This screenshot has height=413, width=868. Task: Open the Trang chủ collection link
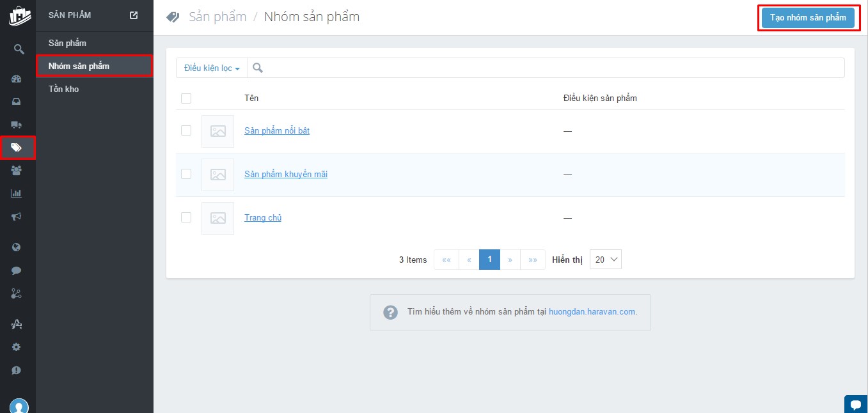tap(263, 217)
